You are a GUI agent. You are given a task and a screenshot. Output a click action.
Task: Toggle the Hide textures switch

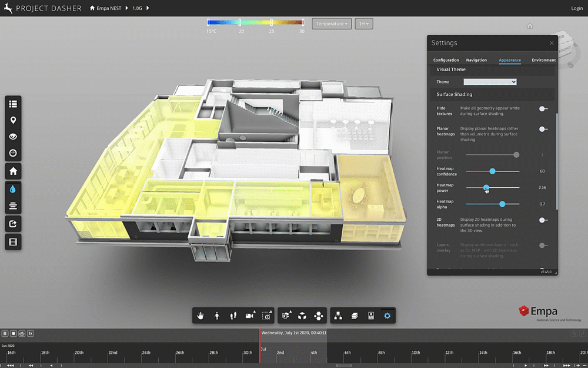coord(543,108)
